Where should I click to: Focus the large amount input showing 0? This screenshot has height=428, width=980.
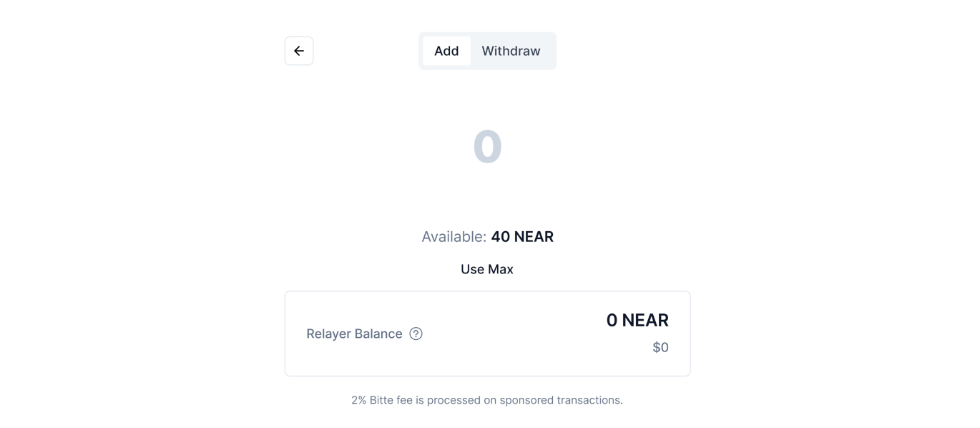(x=487, y=147)
